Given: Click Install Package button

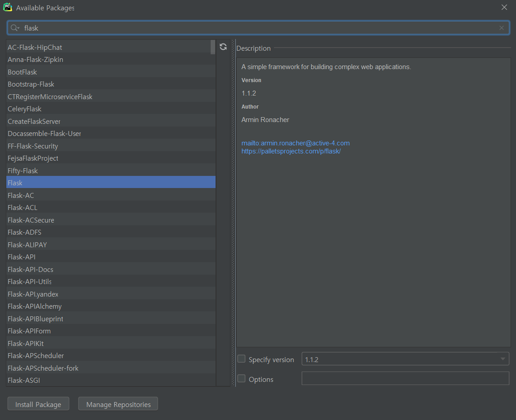Looking at the screenshot, I should (38, 404).
